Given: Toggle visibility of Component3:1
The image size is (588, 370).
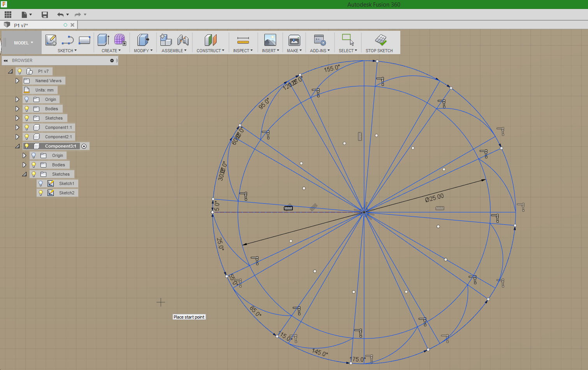Looking at the screenshot, I should 27,146.
